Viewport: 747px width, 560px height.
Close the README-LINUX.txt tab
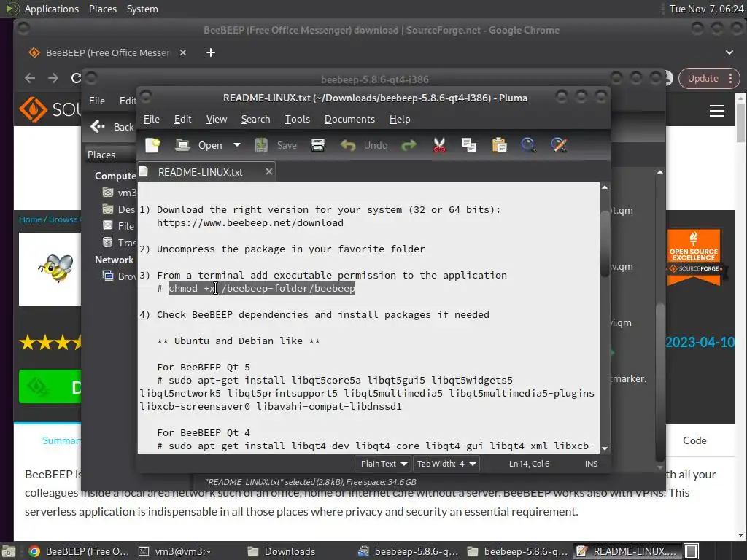(x=268, y=171)
